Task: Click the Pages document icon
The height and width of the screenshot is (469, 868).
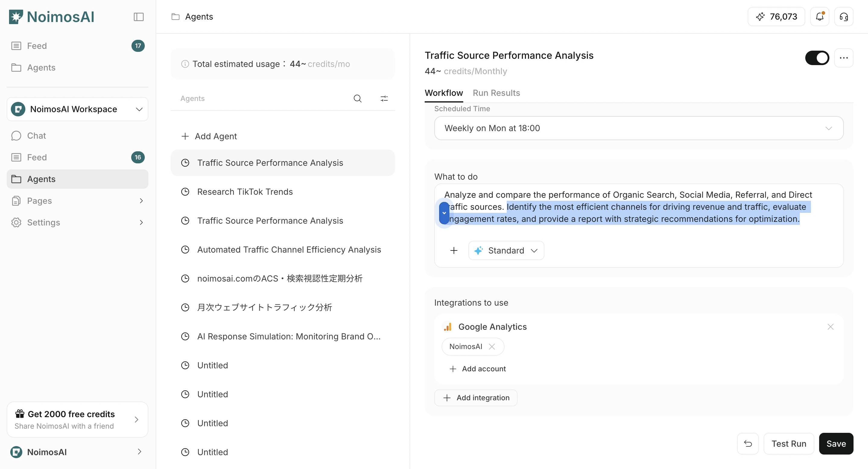Action: 16,201
